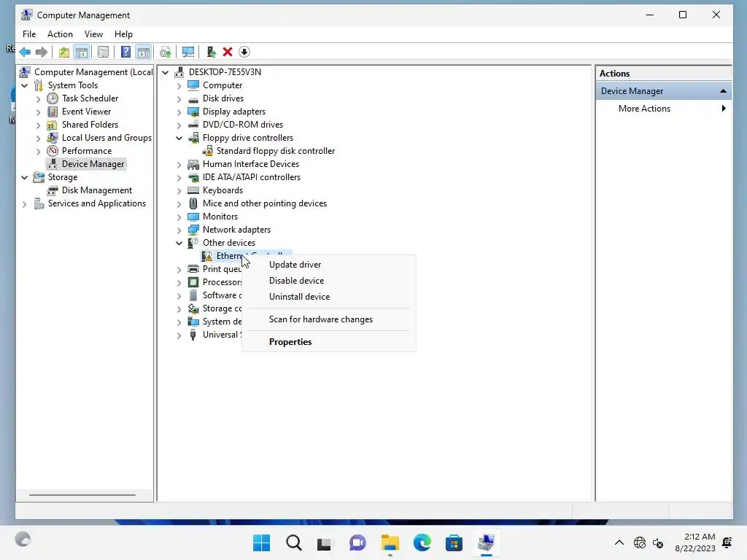Choose Properties in context menu

329,342
